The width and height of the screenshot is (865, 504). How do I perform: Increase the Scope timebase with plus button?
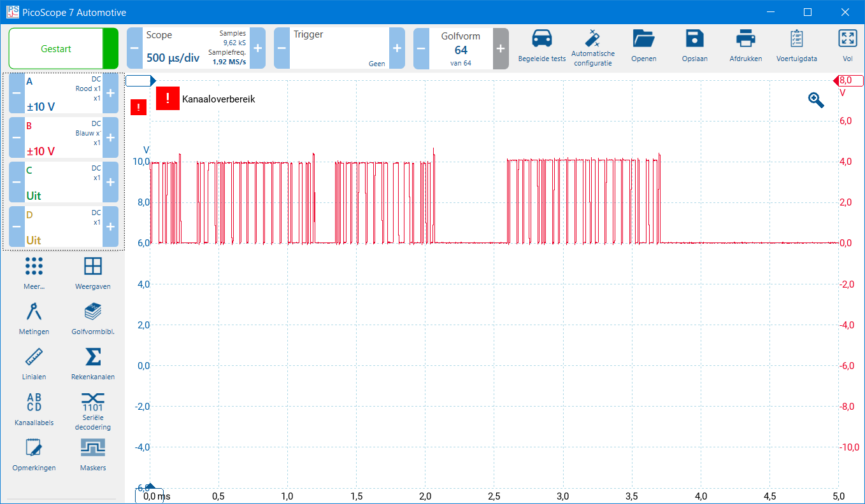tap(257, 48)
